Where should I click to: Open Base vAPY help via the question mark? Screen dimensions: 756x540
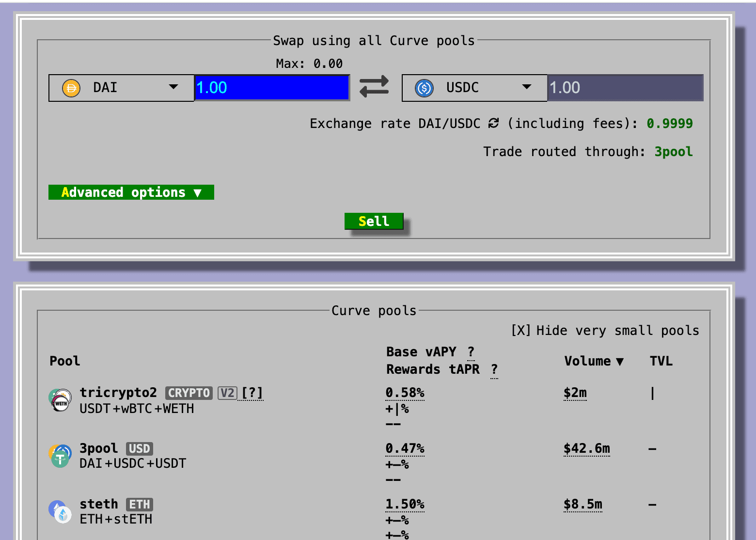pyautogui.click(x=470, y=352)
